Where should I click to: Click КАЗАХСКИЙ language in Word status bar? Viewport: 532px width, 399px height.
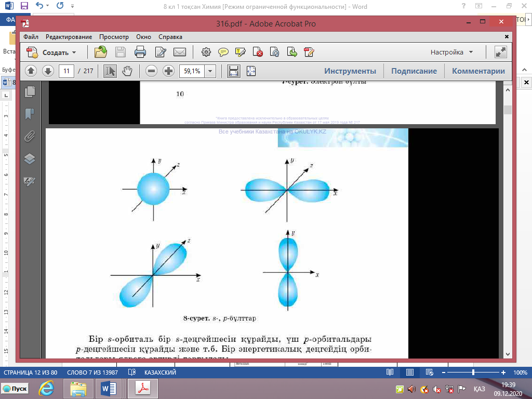[x=160, y=373]
